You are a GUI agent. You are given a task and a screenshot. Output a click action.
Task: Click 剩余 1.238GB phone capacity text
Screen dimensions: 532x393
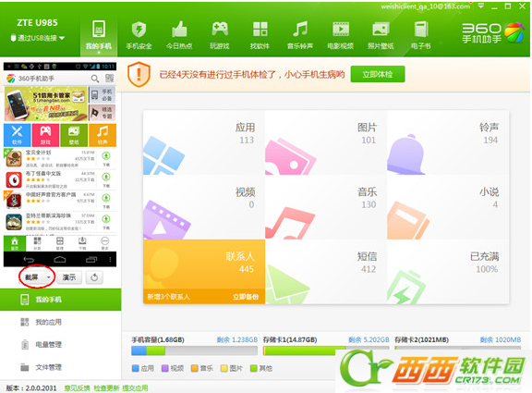237,339
